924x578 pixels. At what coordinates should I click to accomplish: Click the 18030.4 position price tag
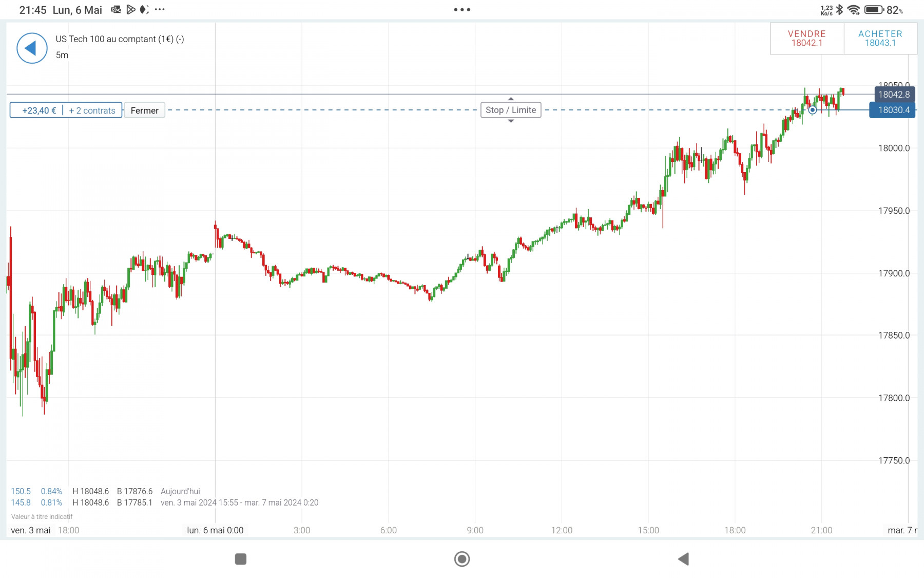click(892, 110)
